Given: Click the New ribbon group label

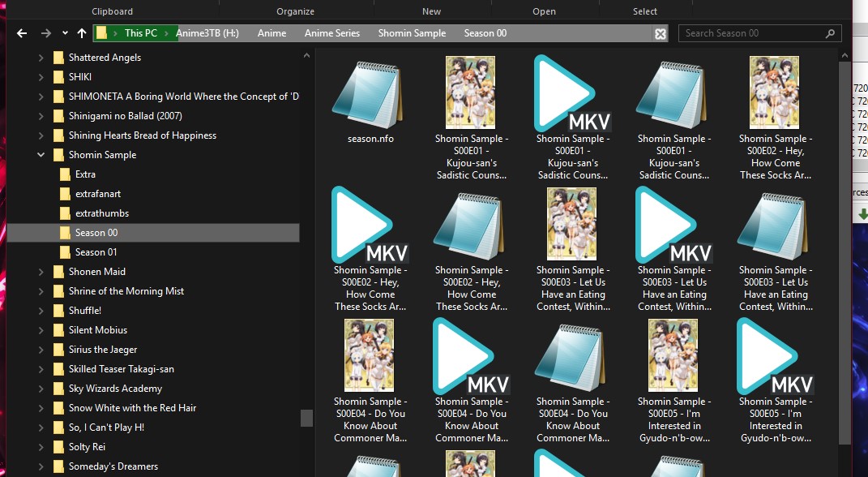Looking at the screenshot, I should [431, 11].
